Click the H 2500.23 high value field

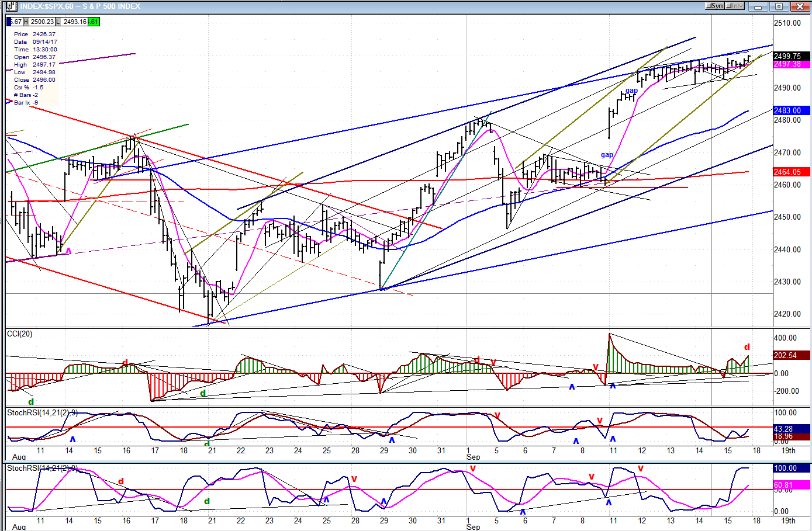39,22
